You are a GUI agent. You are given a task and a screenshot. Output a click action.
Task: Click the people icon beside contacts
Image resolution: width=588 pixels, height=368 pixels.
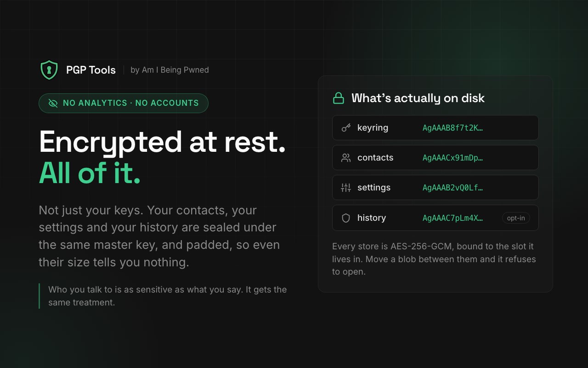[x=346, y=158]
